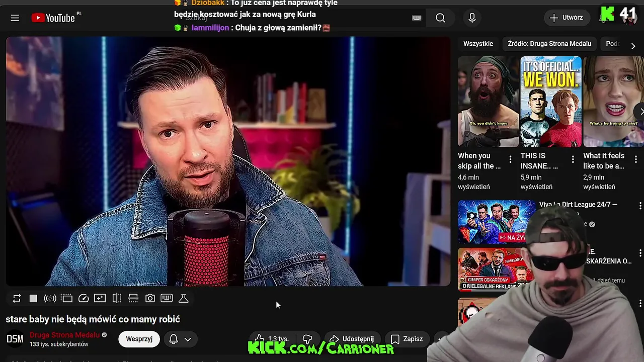
Task: Click the on-screen keyboard icon in search bar
Action: click(417, 18)
